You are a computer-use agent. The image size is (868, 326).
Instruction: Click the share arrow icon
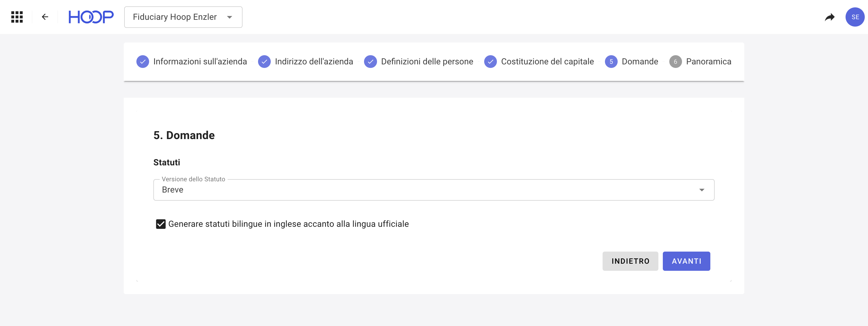829,17
